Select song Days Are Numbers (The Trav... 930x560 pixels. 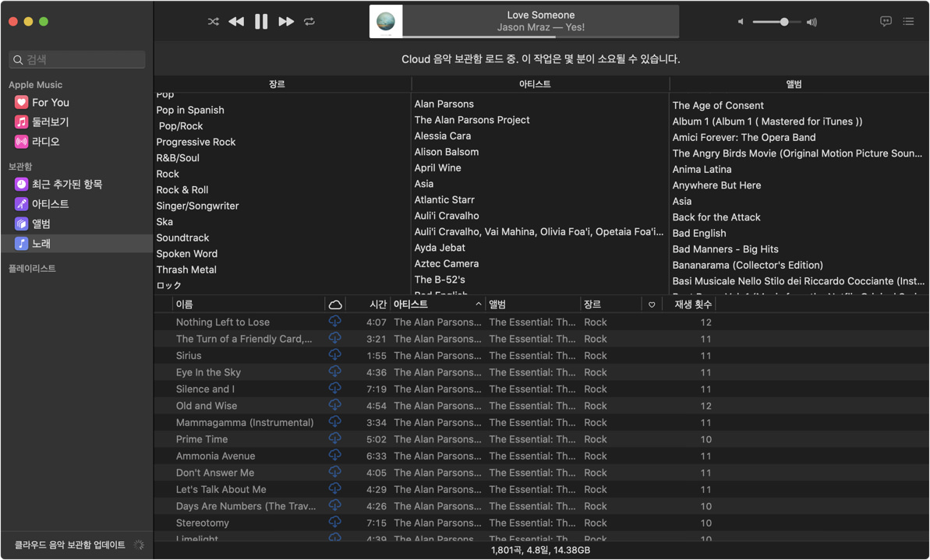(x=246, y=506)
